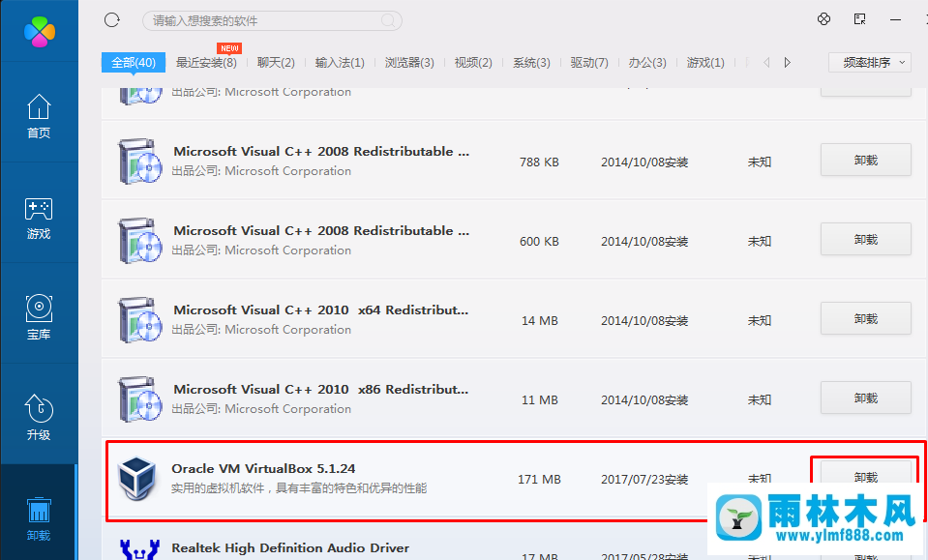Switch to the 聊天(2) tab

point(276,62)
